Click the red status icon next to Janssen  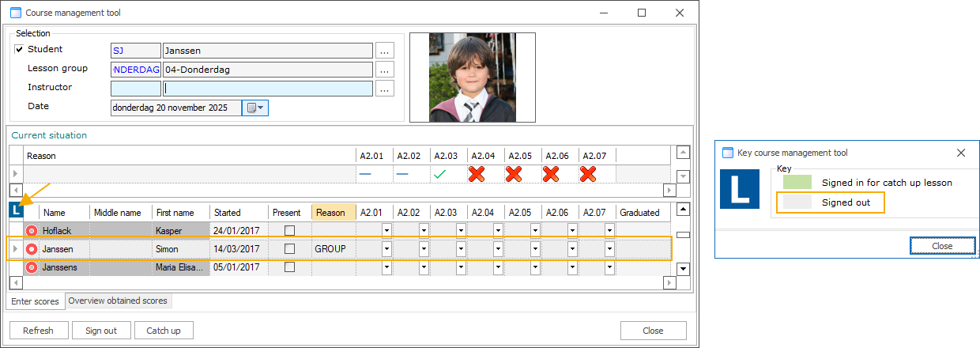pos(32,248)
